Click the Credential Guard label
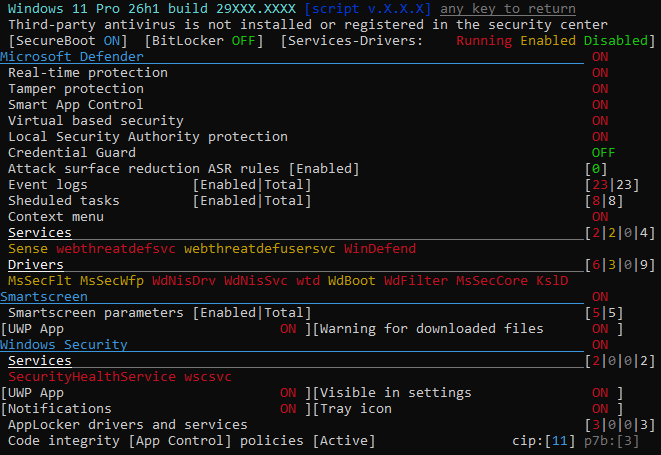 [x=72, y=153]
